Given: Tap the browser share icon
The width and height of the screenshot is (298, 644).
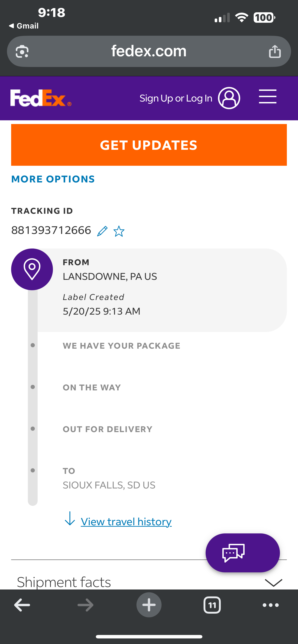Looking at the screenshot, I should coord(275,51).
